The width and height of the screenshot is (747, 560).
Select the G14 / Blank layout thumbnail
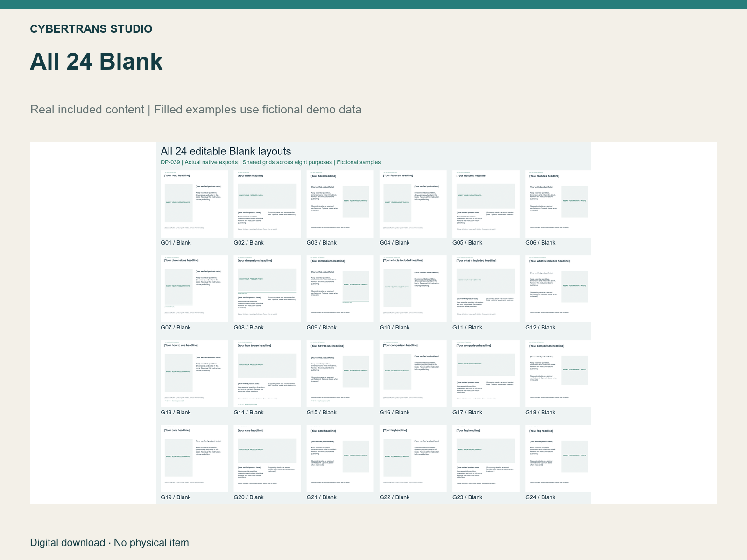(x=267, y=374)
